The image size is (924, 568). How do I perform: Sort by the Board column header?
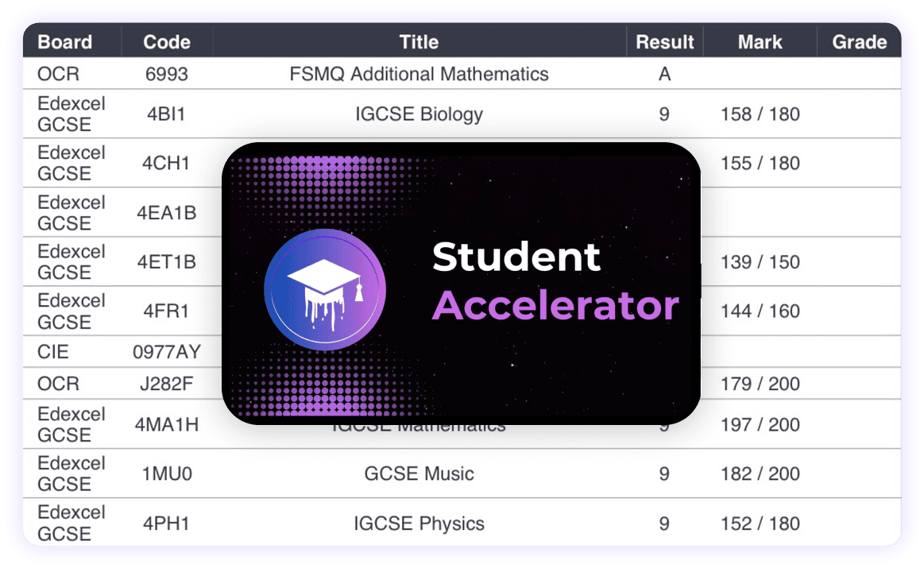pos(65,42)
